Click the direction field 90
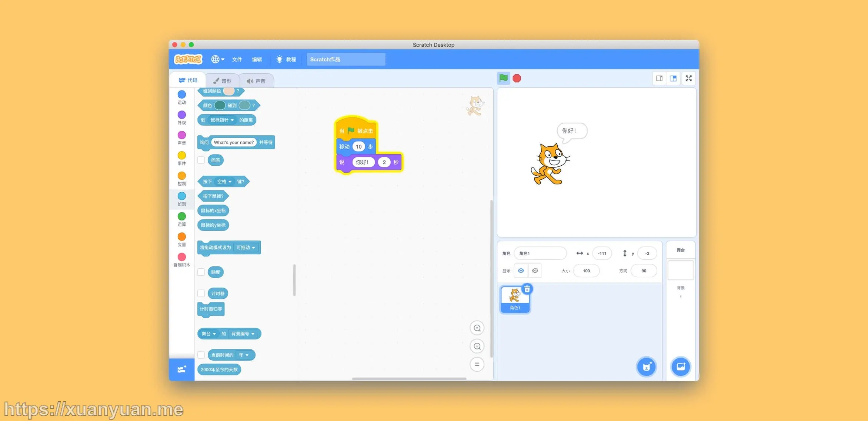This screenshot has width=868, height=421. pos(644,271)
